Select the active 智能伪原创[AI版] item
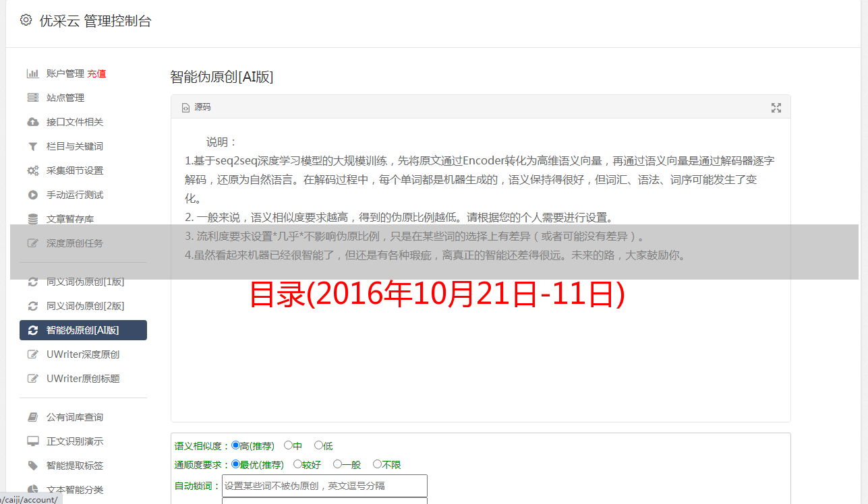Screen dimensions: 868x504 83,330
